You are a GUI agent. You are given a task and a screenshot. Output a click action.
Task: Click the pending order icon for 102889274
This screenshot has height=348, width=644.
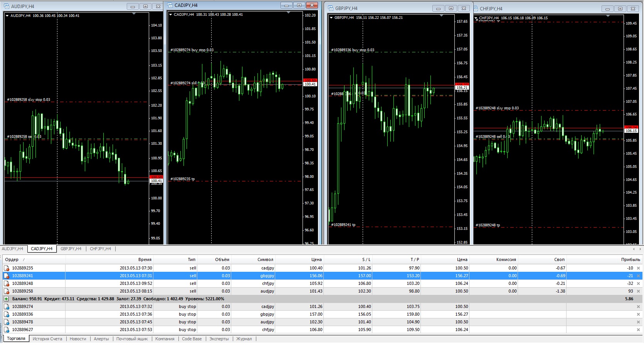(x=6, y=306)
